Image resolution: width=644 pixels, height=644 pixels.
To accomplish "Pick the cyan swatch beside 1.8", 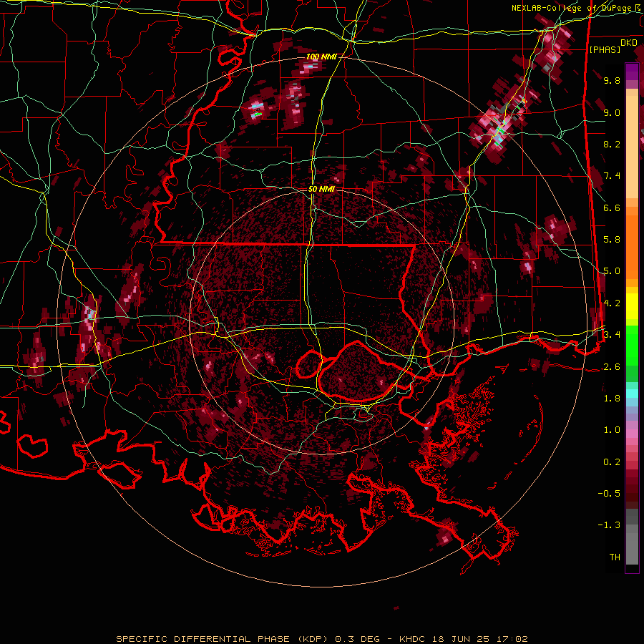I will point(632,394).
